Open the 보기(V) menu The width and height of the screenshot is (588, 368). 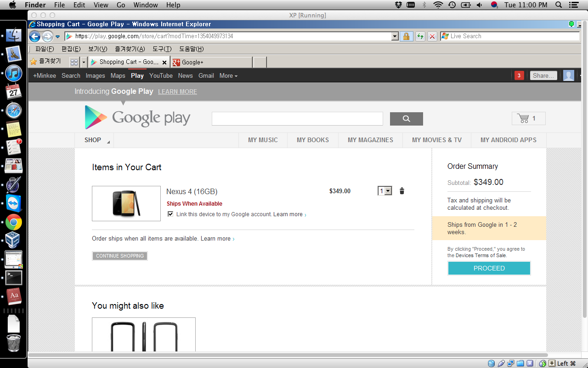point(97,49)
